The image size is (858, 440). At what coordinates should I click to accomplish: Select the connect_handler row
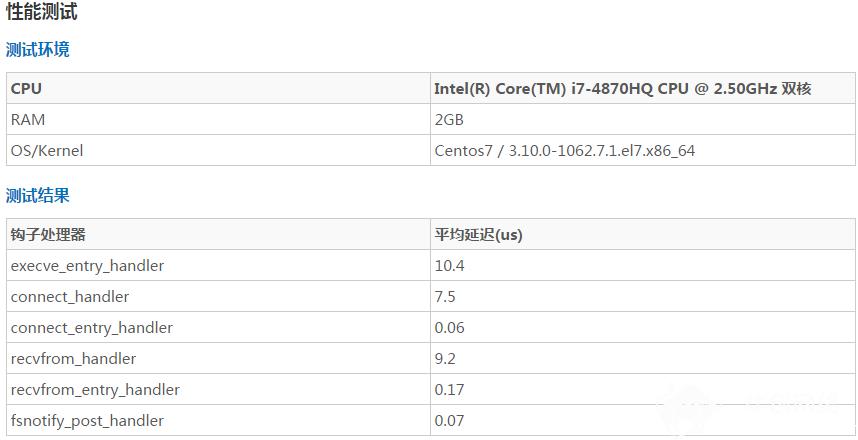pos(431,297)
